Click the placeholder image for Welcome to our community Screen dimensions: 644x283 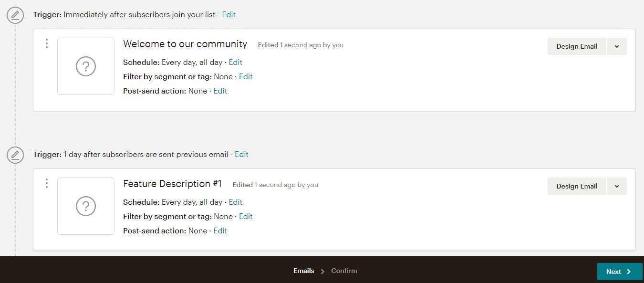click(85, 66)
